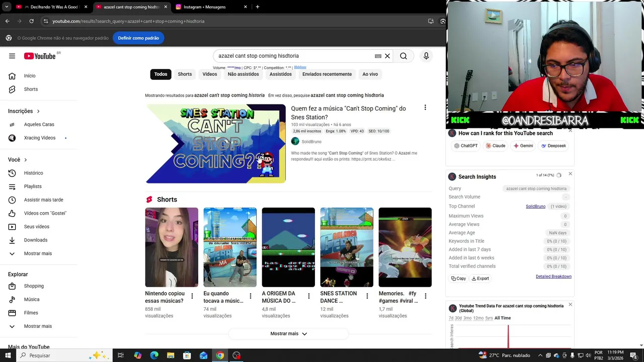Image resolution: width=644 pixels, height=362 pixels.
Task: Switch to the Instagram Mensagens tab
Action: (210, 7)
